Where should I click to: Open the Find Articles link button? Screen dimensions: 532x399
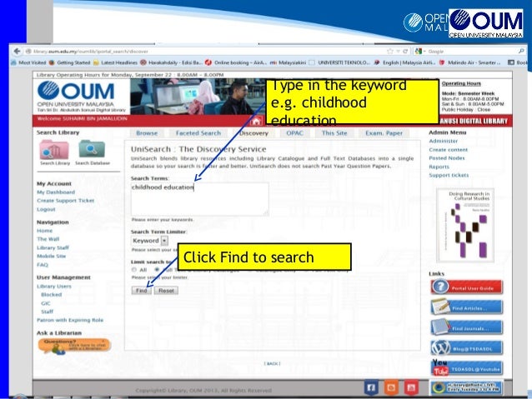466,307
